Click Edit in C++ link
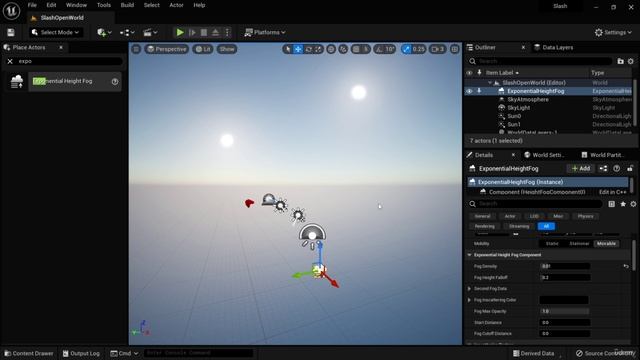The width and height of the screenshot is (640, 360). tap(612, 192)
